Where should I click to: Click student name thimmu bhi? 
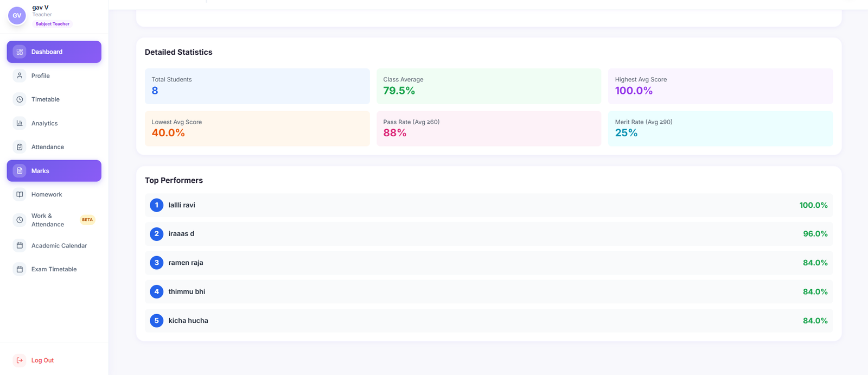[187, 291]
